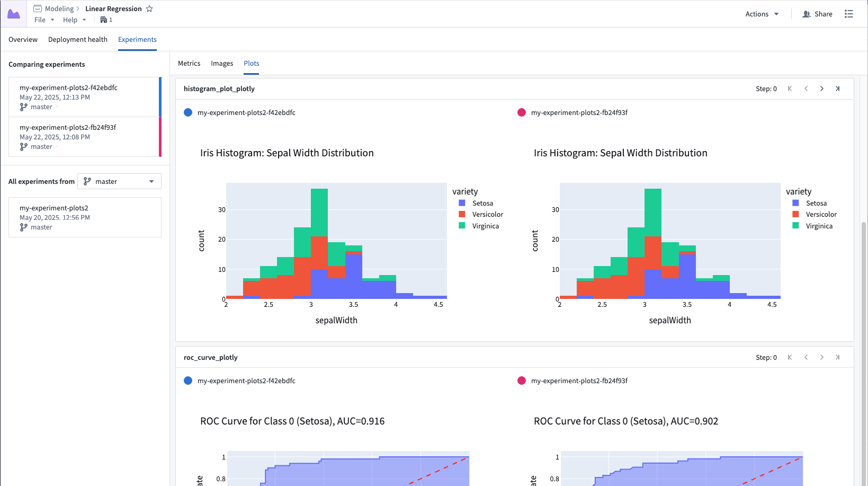The image size is (868, 486).
Task: Click the list/details icon beside Share
Action: (x=849, y=14)
